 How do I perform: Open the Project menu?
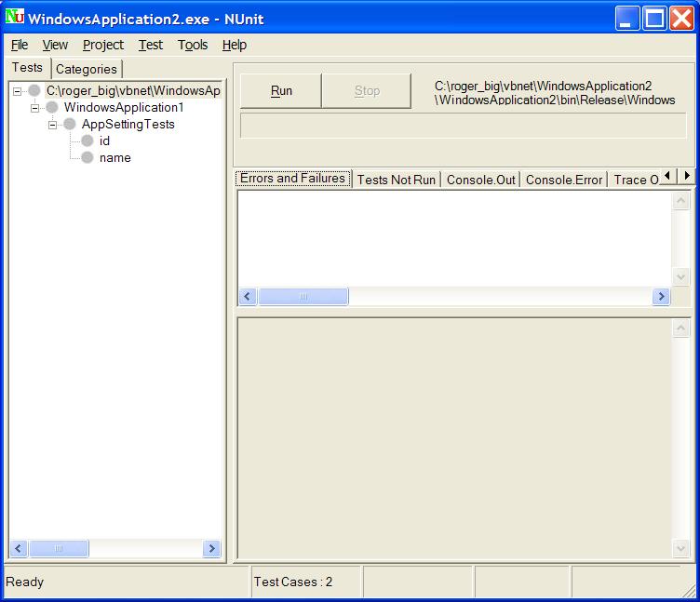point(103,45)
